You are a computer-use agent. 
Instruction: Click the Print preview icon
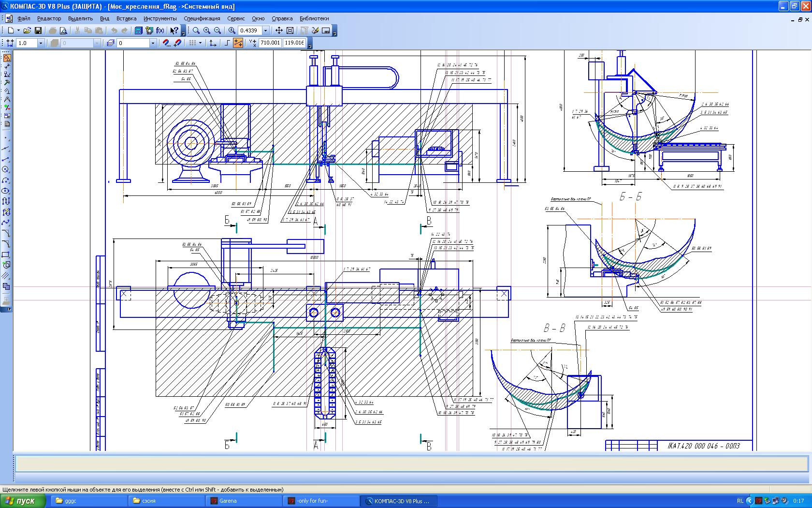coord(63,30)
